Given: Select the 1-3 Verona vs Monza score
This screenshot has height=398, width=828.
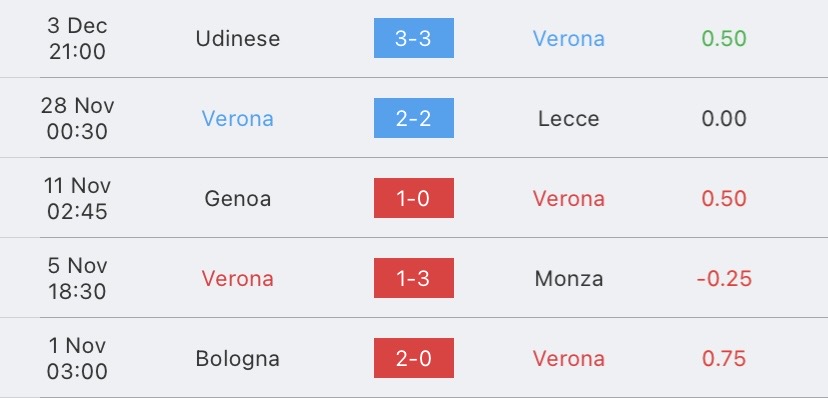Looking at the screenshot, I should pos(413,278).
